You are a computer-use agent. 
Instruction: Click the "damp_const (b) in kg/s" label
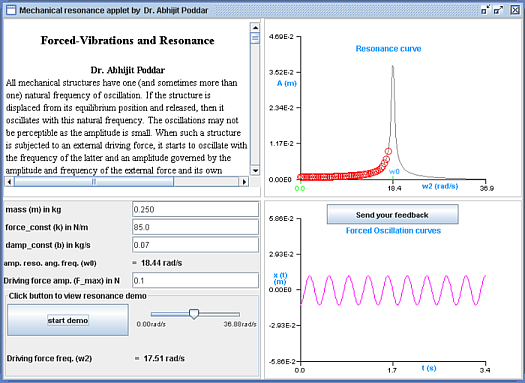click(48, 245)
